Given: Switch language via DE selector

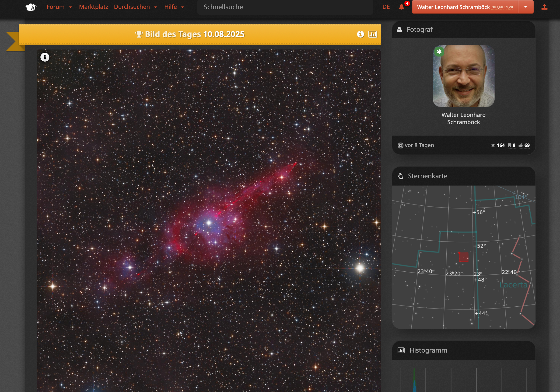Looking at the screenshot, I should pyautogui.click(x=386, y=7).
